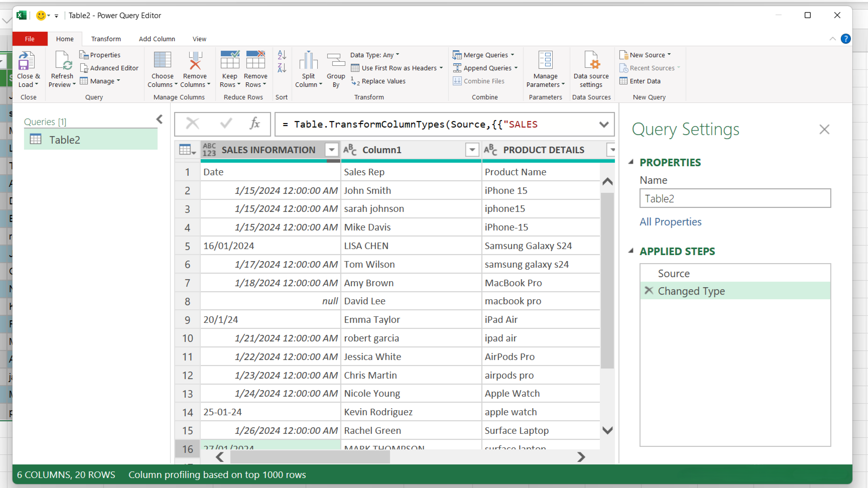Open Data source settings
The width and height of the screenshot is (868, 488).
click(591, 69)
